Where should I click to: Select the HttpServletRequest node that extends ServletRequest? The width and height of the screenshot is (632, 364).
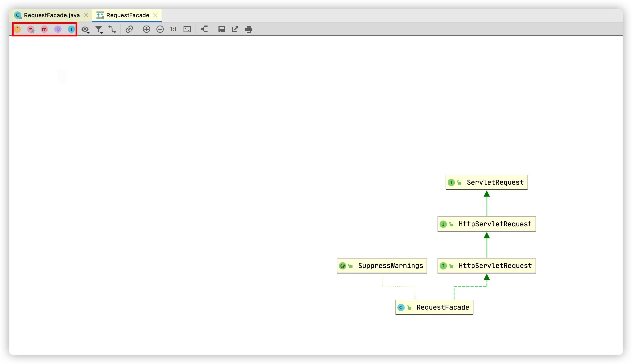click(x=487, y=224)
